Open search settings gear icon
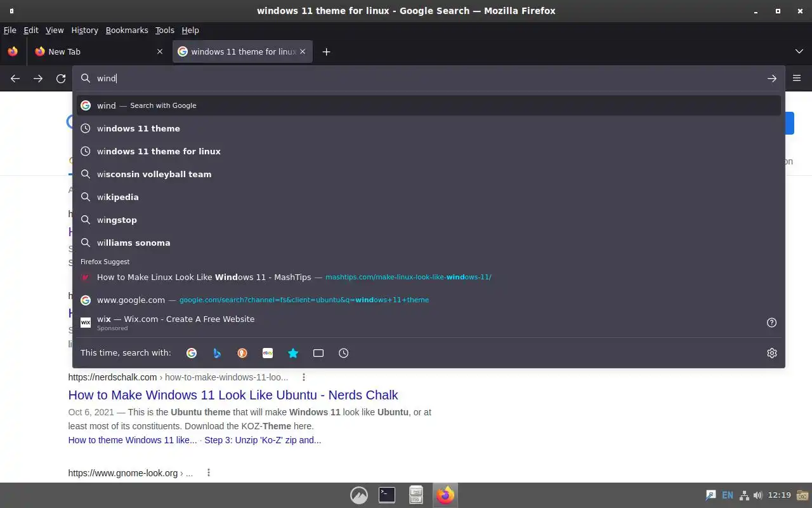The height and width of the screenshot is (508, 812). click(771, 353)
